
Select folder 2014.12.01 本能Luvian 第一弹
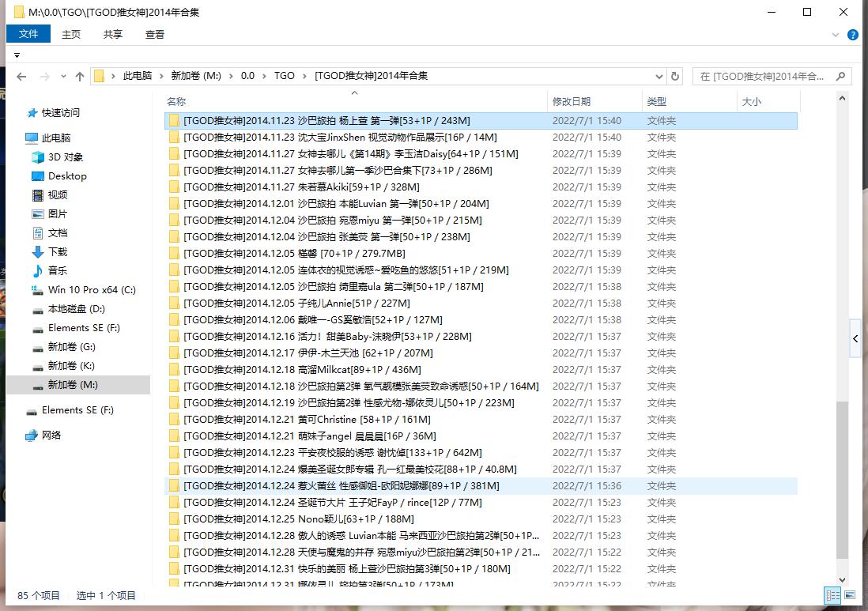coord(481,204)
